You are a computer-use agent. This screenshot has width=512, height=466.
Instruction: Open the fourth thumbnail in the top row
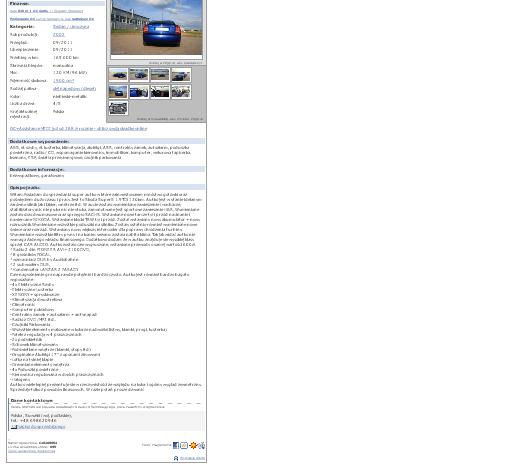181,75
